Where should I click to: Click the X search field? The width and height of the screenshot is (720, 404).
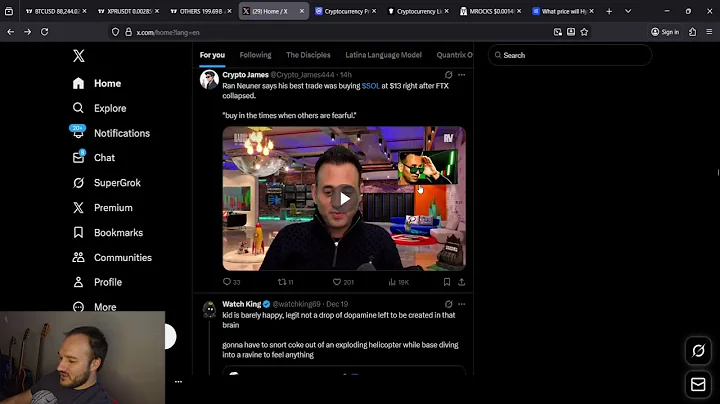point(570,55)
